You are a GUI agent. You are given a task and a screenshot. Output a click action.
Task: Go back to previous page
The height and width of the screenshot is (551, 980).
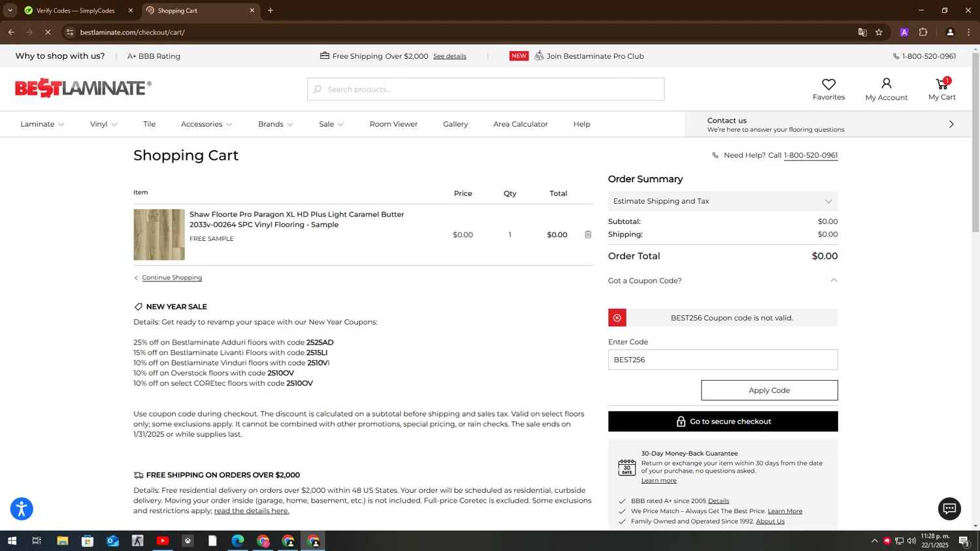coord(11,32)
